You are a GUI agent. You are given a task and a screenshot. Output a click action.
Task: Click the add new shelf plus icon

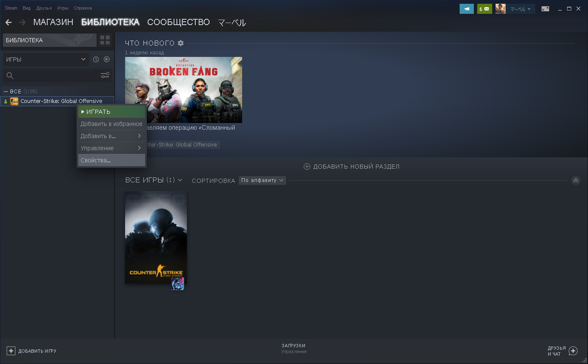coord(307,167)
